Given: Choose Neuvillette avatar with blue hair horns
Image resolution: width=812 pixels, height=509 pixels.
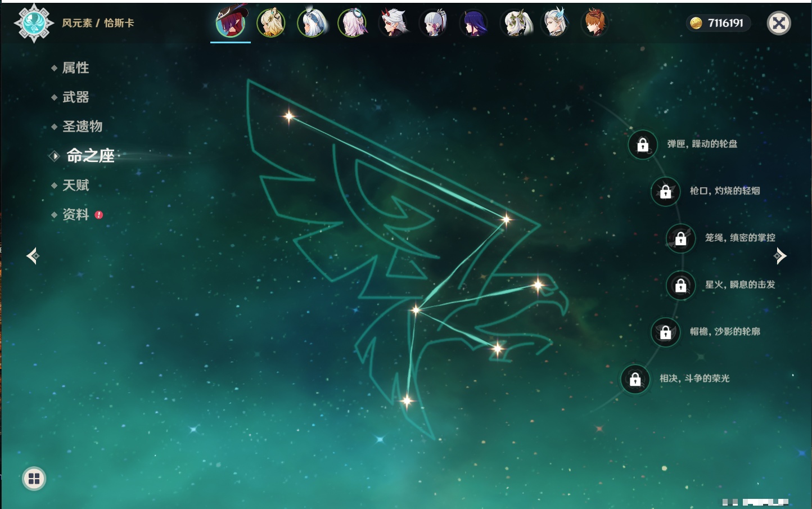Looking at the screenshot, I should click(556, 23).
